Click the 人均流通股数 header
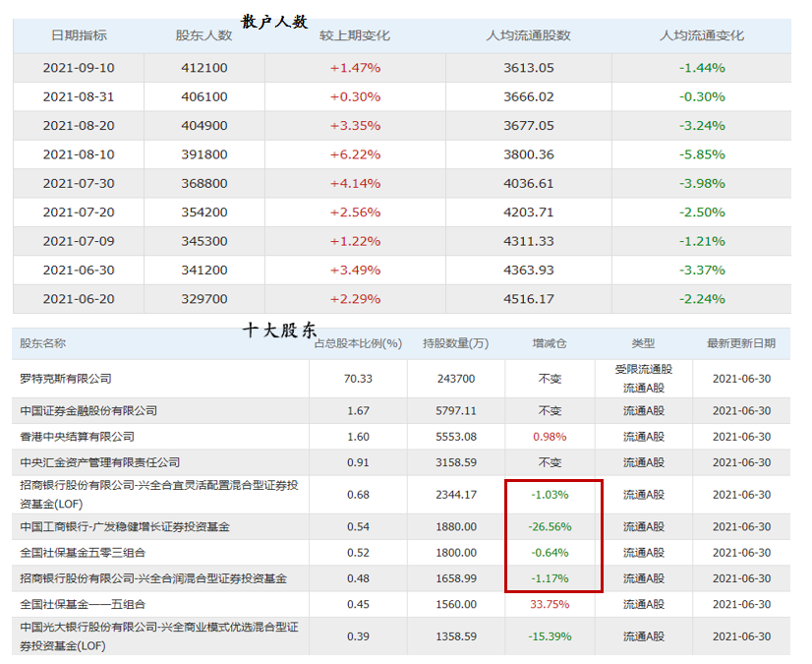This screenshot has width=812, height=664. [x=528, y=35]
